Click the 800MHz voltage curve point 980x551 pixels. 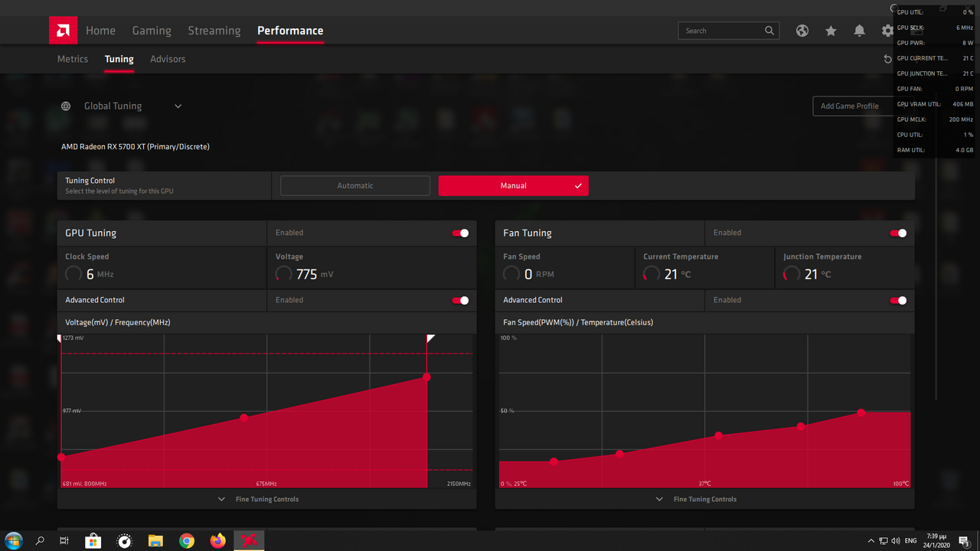61,457
